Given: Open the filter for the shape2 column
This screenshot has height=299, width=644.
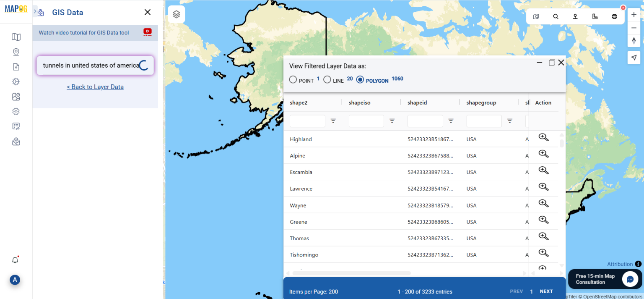Looking at the screenshot, I should [333, 121].
